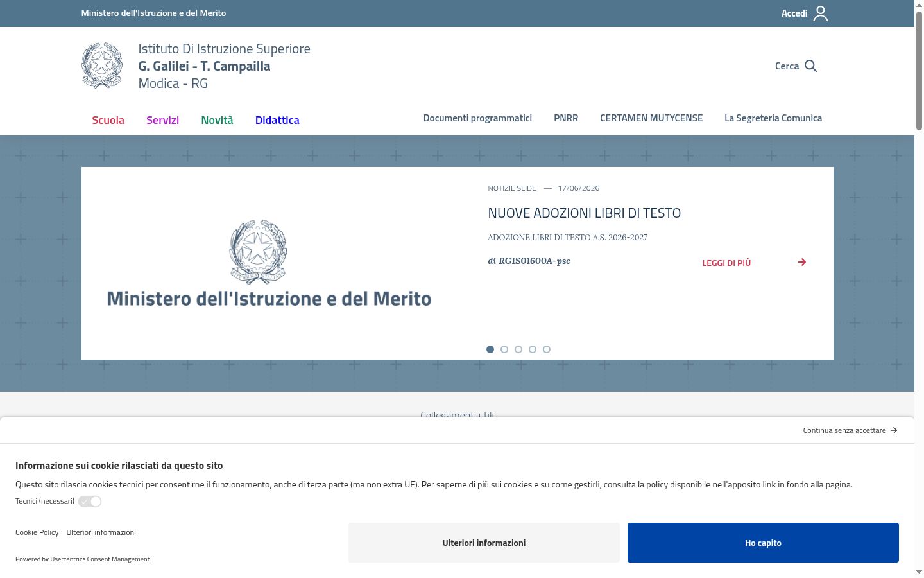Select the second carousel slide dot
Screen dimensions: 924x578
pos(504,349)
